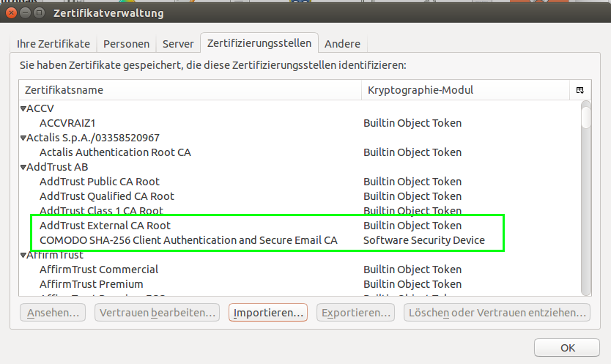Select AddTrust Public CA Root certificate
This screenshot has height=364, width=611.
click(99, 182)
